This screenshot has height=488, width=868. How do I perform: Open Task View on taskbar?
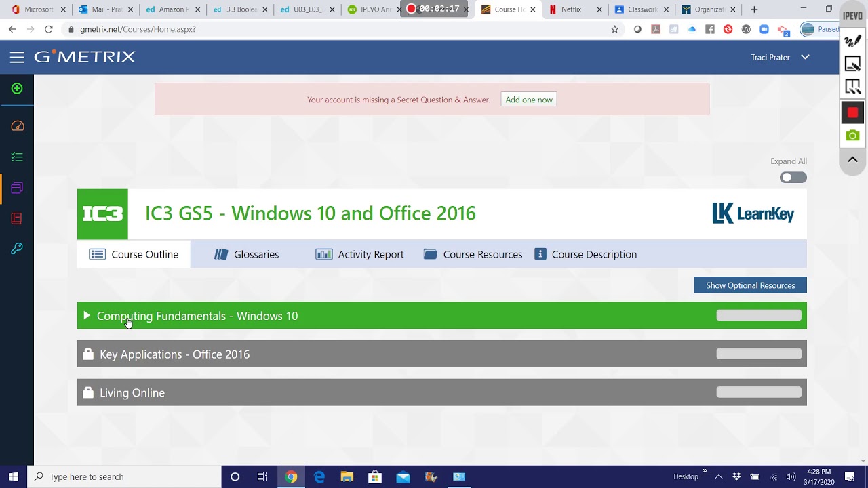[262, 476]
